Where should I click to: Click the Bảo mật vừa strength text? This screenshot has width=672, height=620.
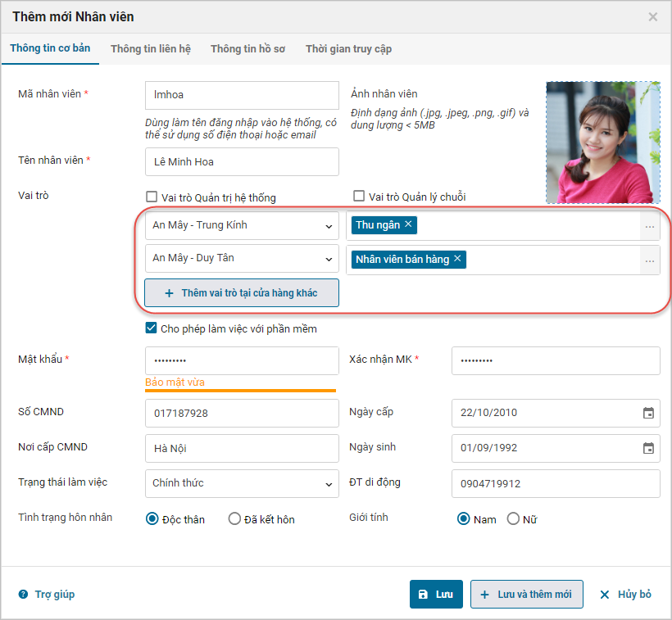click(175, 382)
